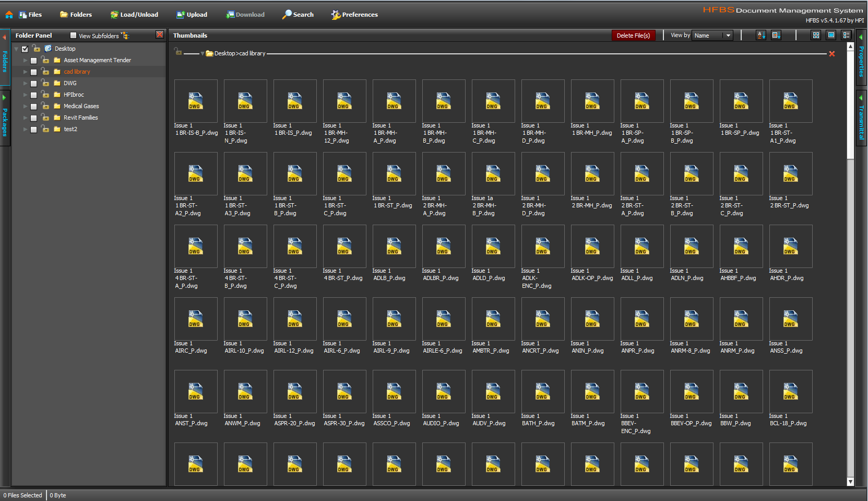868x501 pixels.
Task: Check the HPIbroc folder checkbox
Action: (x=33, y=95)
